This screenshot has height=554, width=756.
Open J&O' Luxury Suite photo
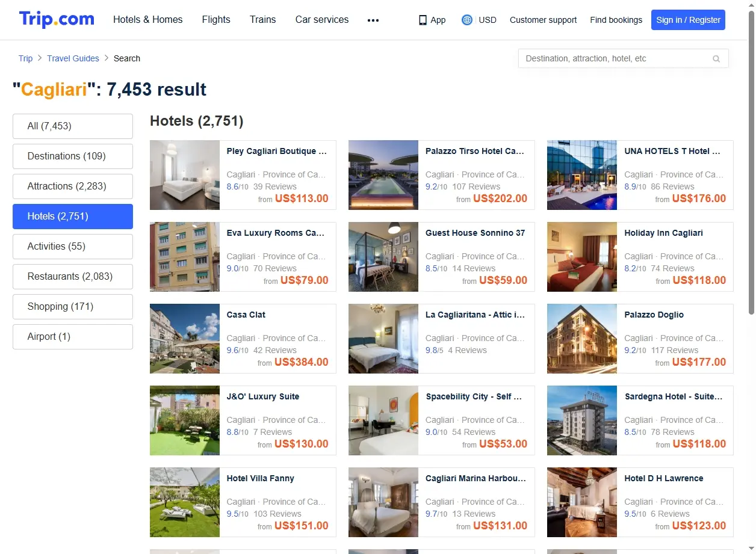pos(185,420)
